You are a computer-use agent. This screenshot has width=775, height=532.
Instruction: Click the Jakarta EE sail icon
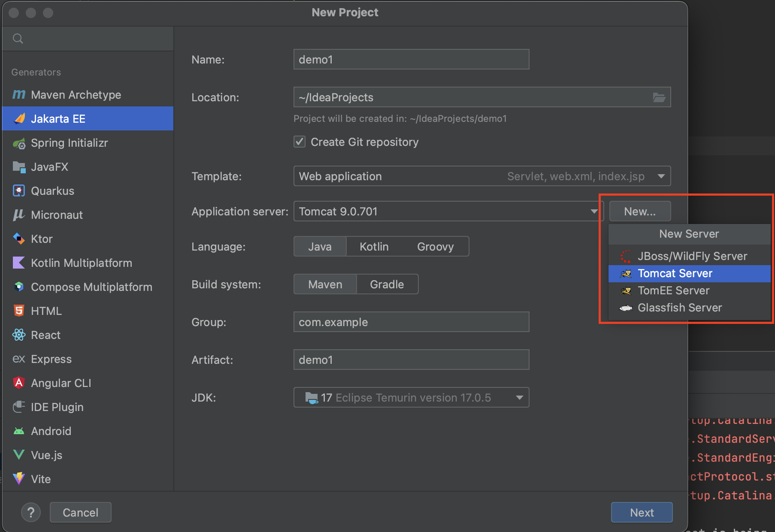tap(19, 118)
